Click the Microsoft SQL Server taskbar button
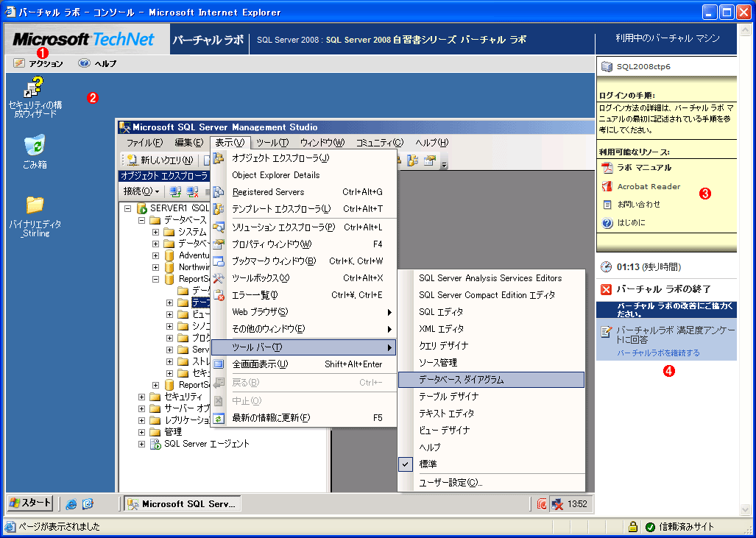756x538 pixels. pyautogui.click(x=183, y=503)
